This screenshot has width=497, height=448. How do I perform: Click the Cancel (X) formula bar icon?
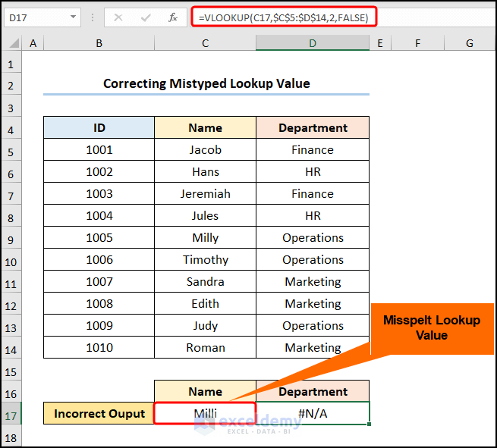tap(118, 17)
